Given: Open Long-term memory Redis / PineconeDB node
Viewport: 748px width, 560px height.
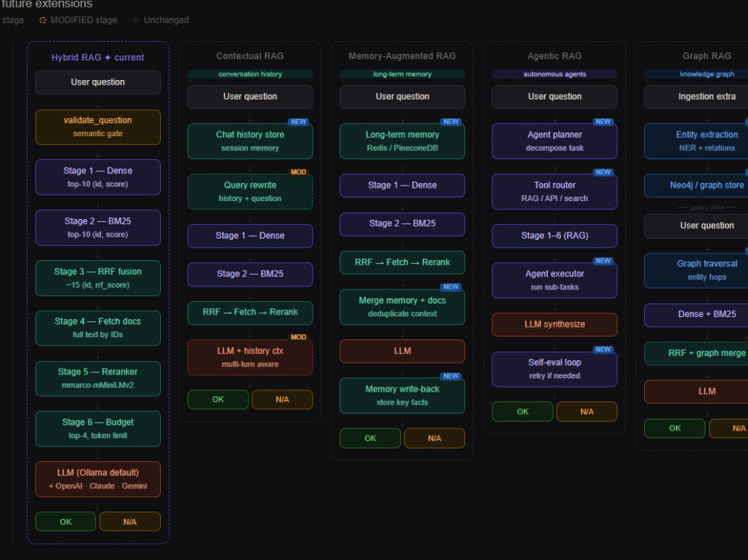Looking at the screenshot, I should (402, 141).
